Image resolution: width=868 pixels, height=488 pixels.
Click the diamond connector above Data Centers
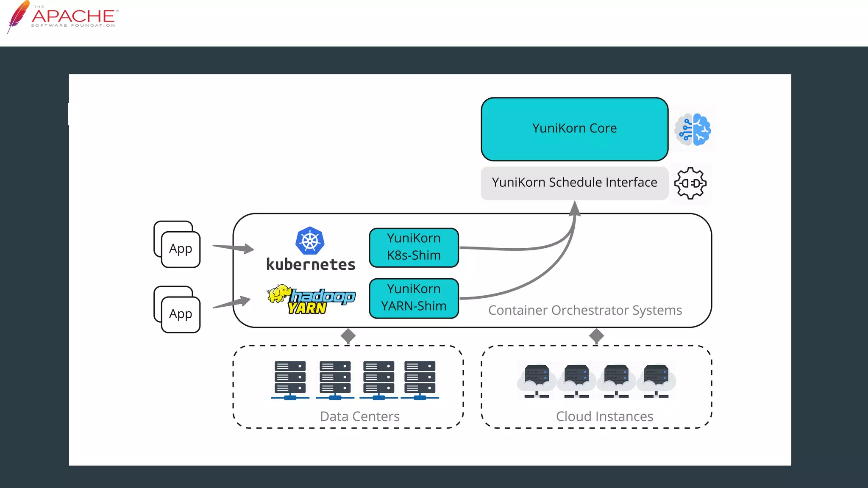coord(348,336)
